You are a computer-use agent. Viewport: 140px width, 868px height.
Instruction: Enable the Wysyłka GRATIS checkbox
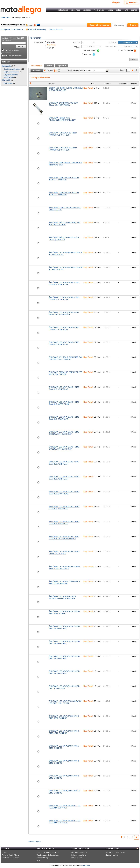83,51
